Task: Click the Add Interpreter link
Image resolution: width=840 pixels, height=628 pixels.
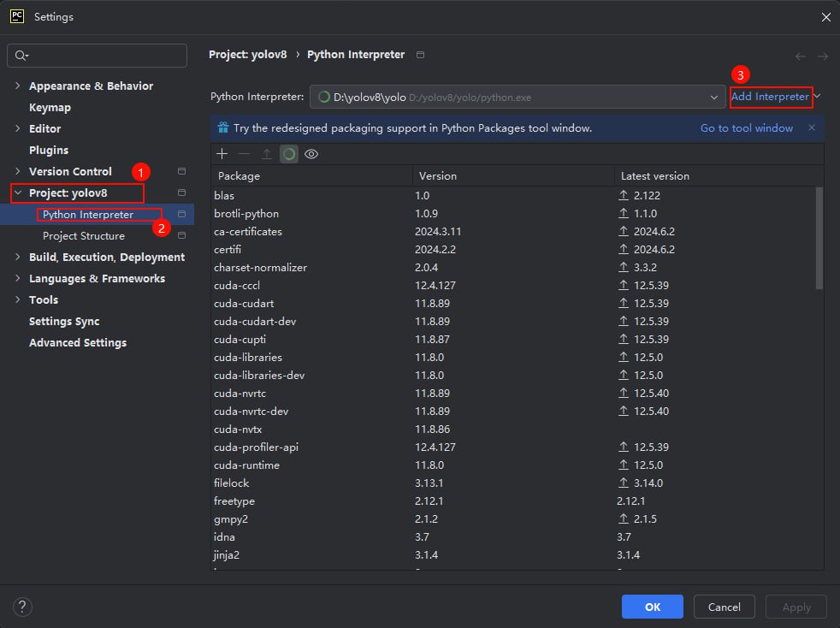Action: pyautogui.click(x=770, y=97)
